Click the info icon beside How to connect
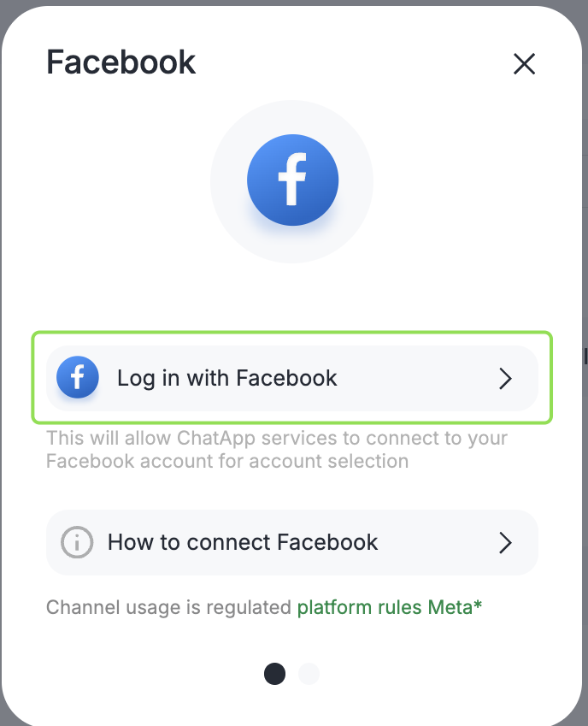Screen dimensions: 588x726 tap(77, 542)
